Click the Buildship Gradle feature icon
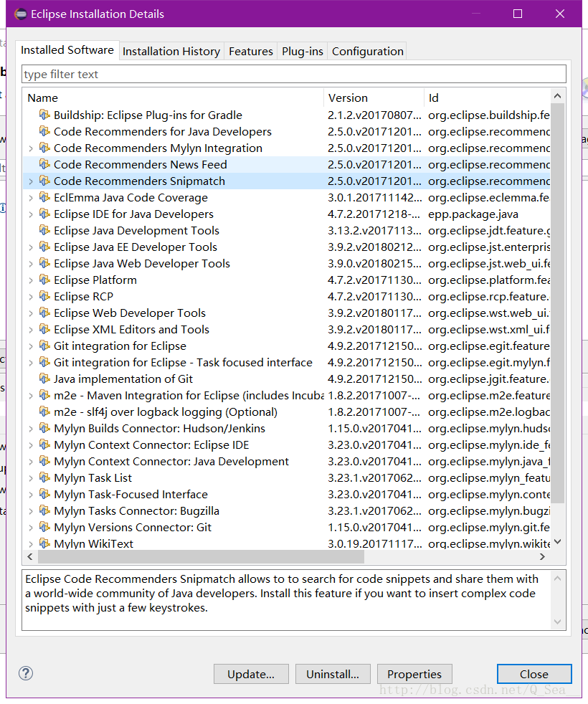The width and height of the screenshot is (588, 704). (x=44, y=115)
